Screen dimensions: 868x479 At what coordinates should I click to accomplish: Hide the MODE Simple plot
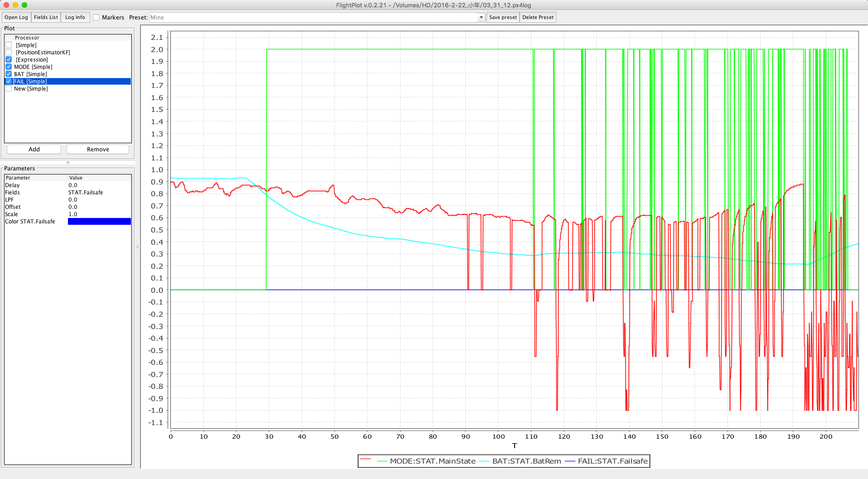click(x=9, y=67)
